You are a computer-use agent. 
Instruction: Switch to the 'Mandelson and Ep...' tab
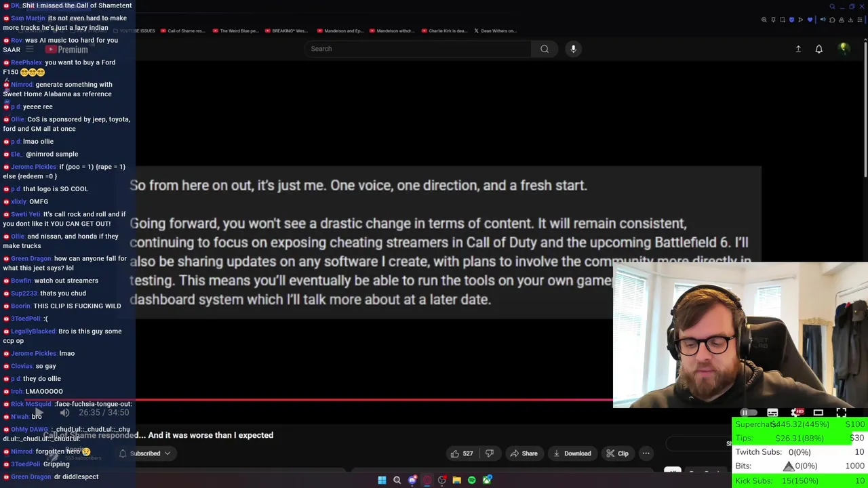tap(340, 30)
